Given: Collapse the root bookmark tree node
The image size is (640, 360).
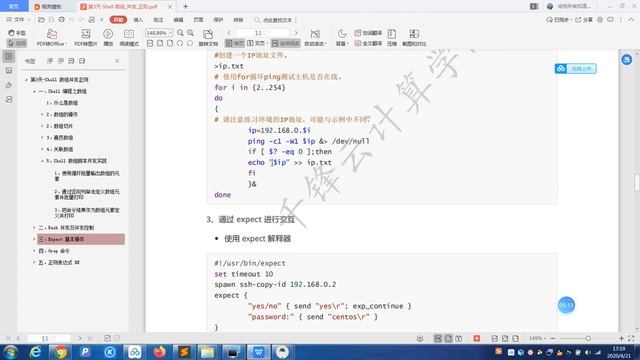Looking at the screenshot, I should tap(27, 80).
